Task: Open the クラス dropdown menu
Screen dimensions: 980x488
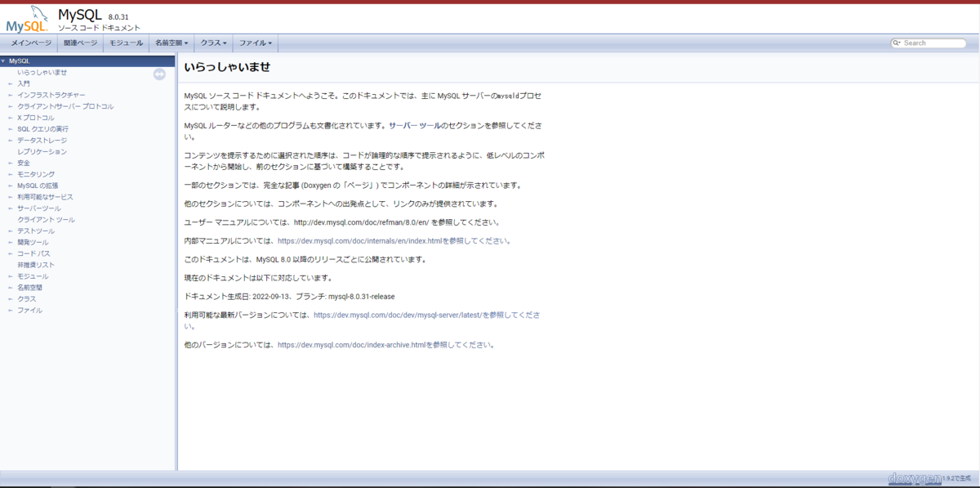Action: [214, 43]
